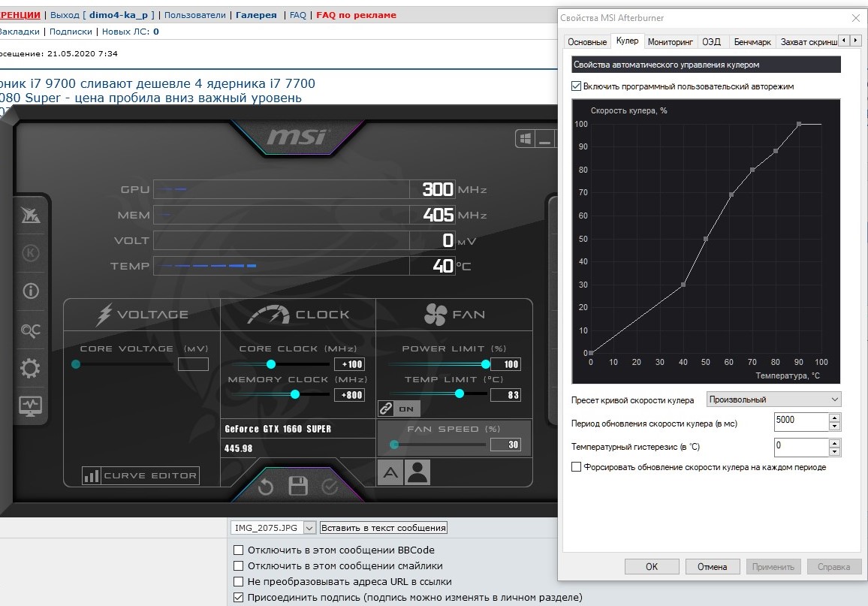
Task: Select the fan curve point at 50 degrees
Action: tap(706, 239)
